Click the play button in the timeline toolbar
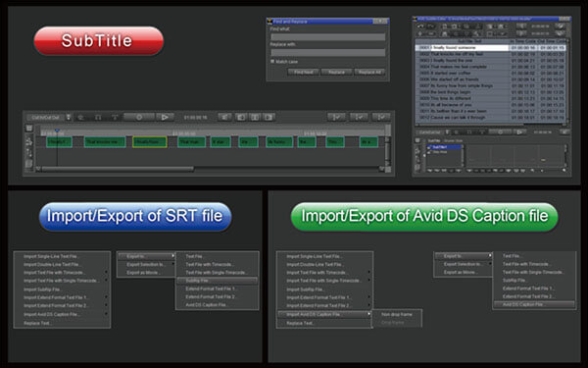Viewport: 588px width, 368px height. click(165, 117)
